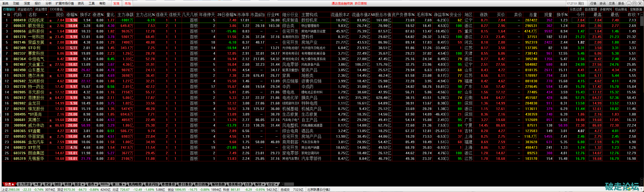Click the 交易 button at top right

tap(612, 4)
